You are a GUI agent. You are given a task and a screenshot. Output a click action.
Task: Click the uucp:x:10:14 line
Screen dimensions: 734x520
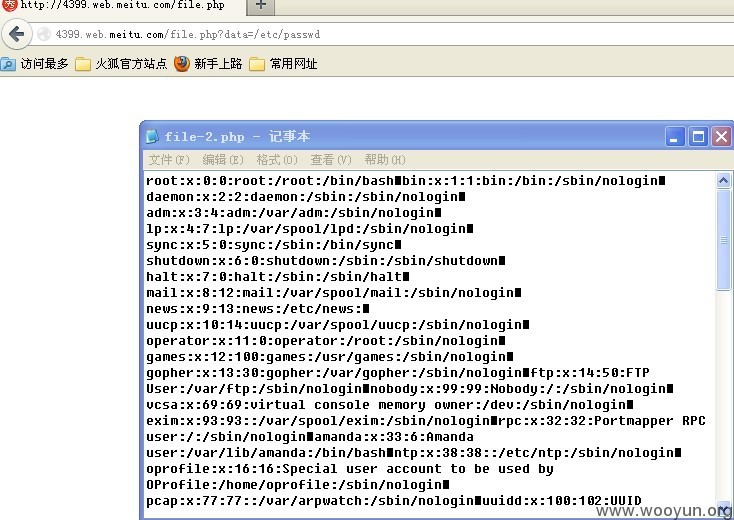click(x=338, y=324)
